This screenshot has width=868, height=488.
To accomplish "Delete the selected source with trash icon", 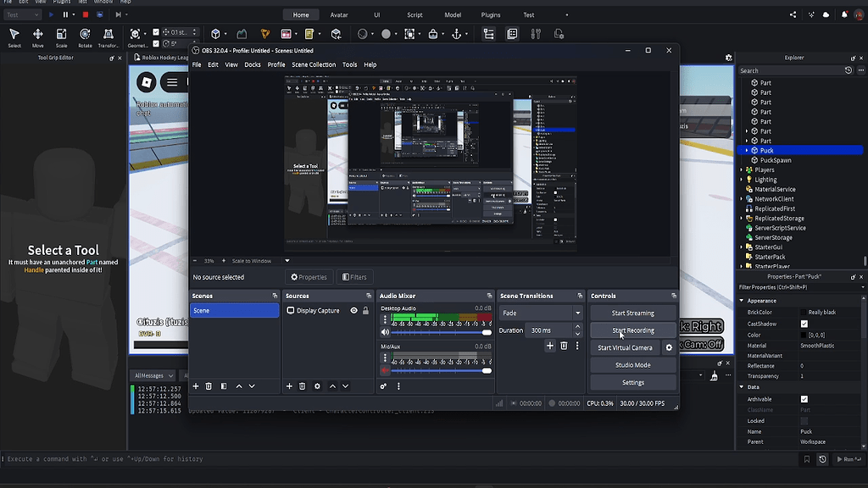I will (303, 386).
